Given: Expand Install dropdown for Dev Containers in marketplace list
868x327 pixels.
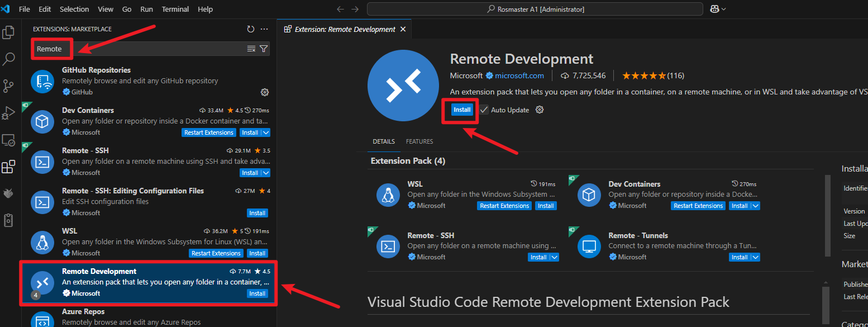Looking at the screenshot, I should coord(266,132).
